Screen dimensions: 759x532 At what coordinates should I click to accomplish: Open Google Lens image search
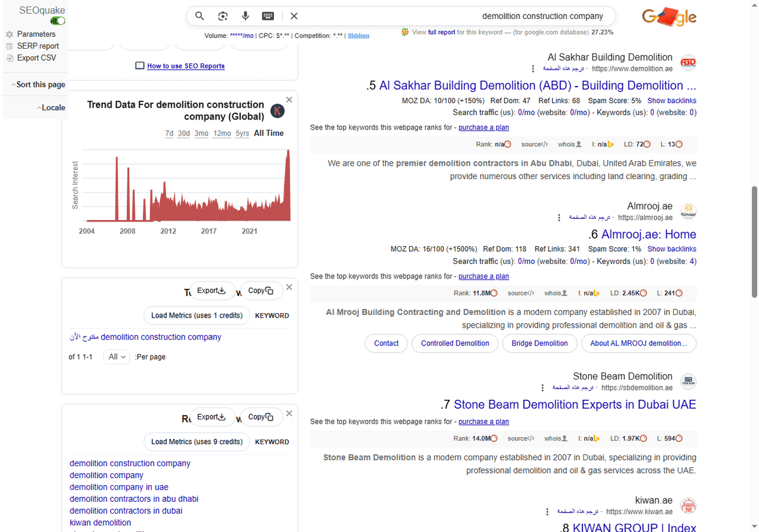click(223, 16)
